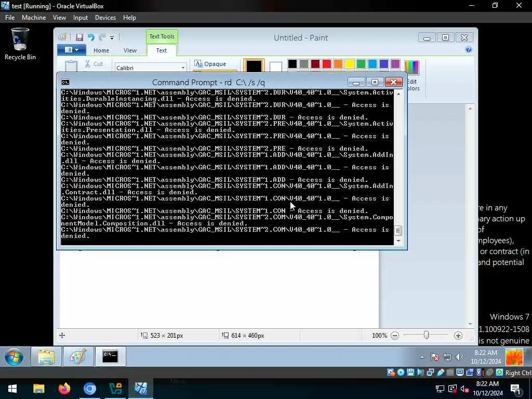The width and height of the screenshot is (532, 399).
Task: Click the Command Prompt scrollbar thumb
Action: (x=398, y=231)
